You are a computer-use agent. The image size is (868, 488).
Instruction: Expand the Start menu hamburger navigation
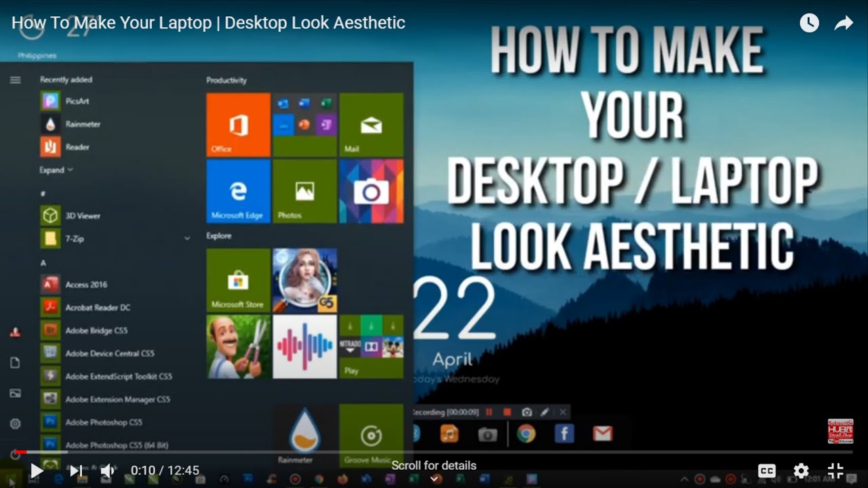tap(15, 80)
